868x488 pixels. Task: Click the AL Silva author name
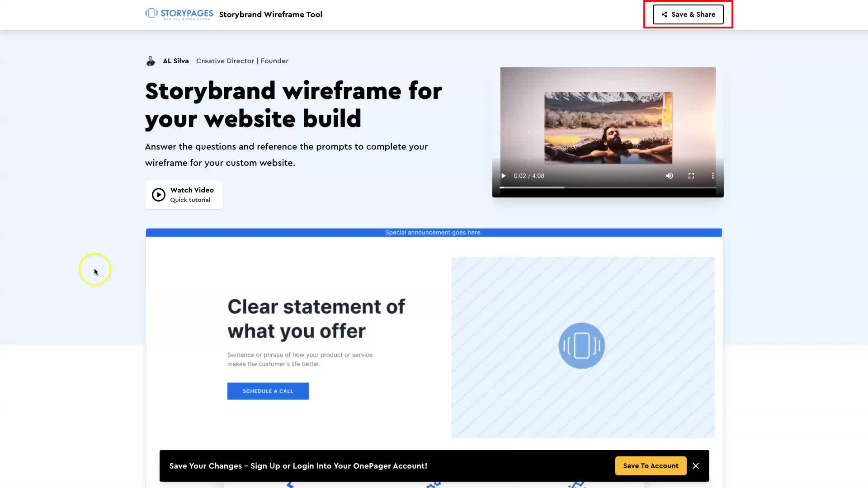coord(175,61)
